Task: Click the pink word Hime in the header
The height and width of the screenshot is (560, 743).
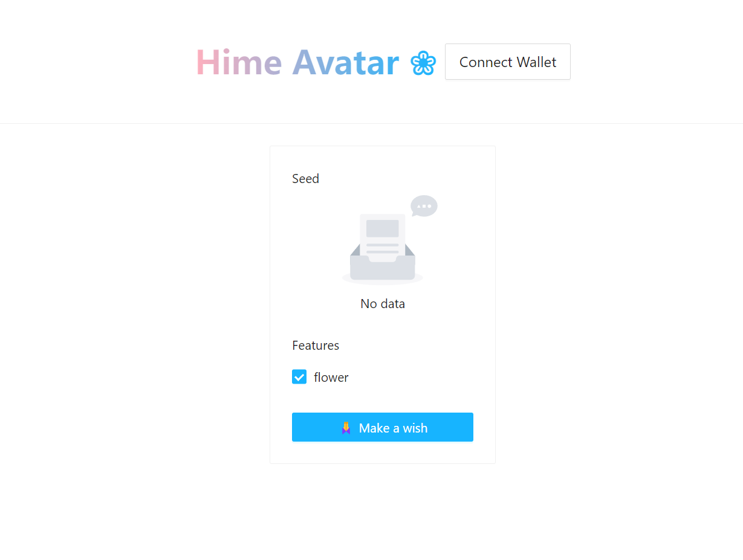Action: tap(239, 62)
